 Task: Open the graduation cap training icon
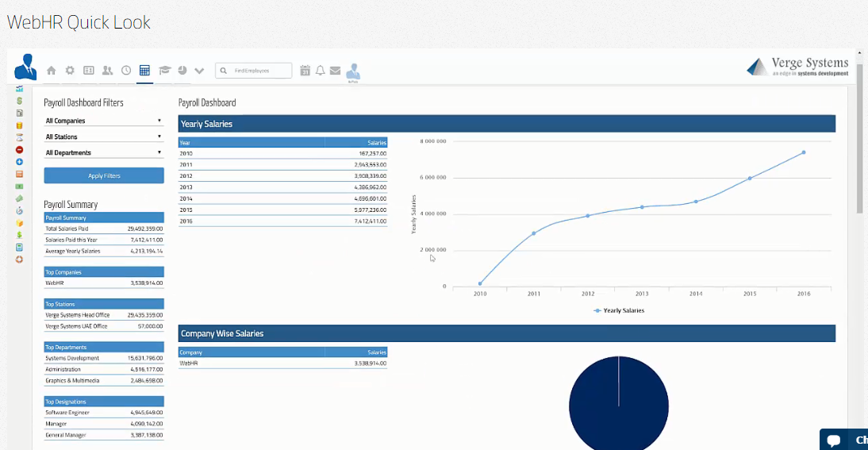tap(164, 71)
